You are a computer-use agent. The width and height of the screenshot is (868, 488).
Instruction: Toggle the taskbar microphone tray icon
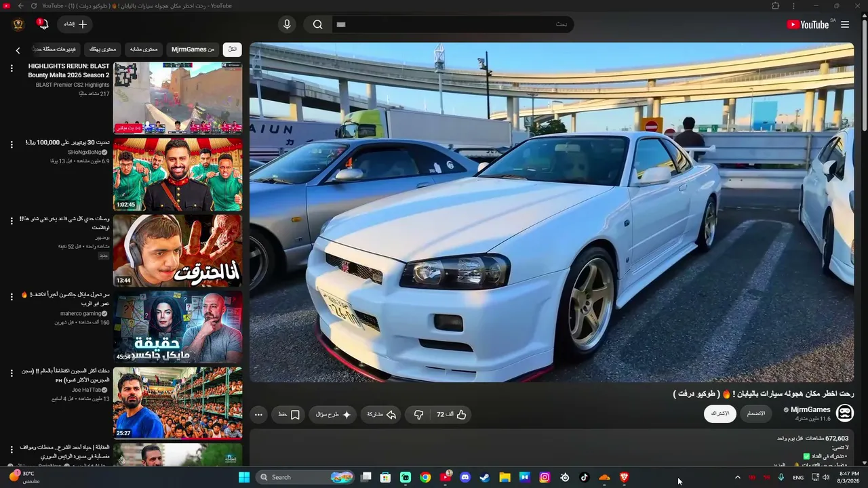coord(781,477)
